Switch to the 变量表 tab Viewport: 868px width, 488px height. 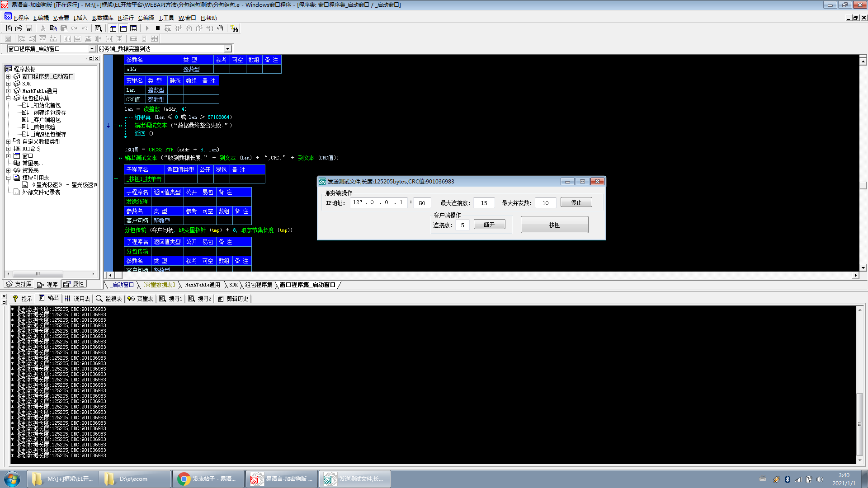click(141, 299)
